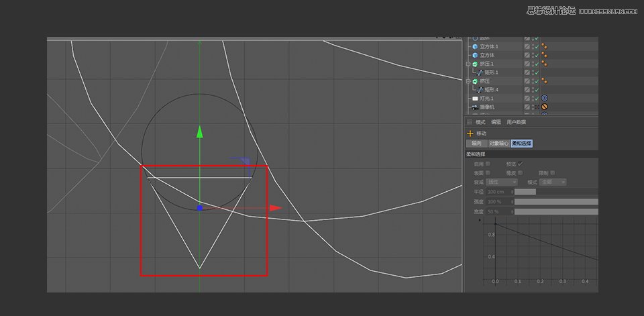
Task: Click the 半径 radius slider bar
Action: tap(557, 192)
